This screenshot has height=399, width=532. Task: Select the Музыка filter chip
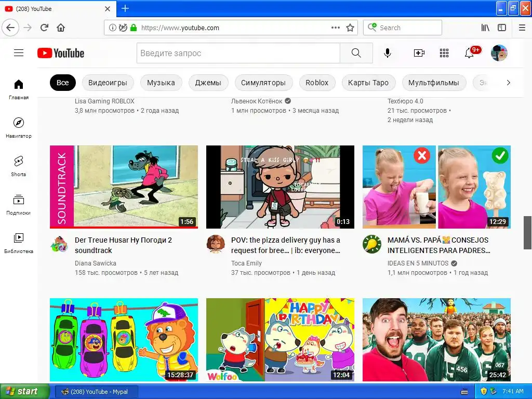point(161,83)
